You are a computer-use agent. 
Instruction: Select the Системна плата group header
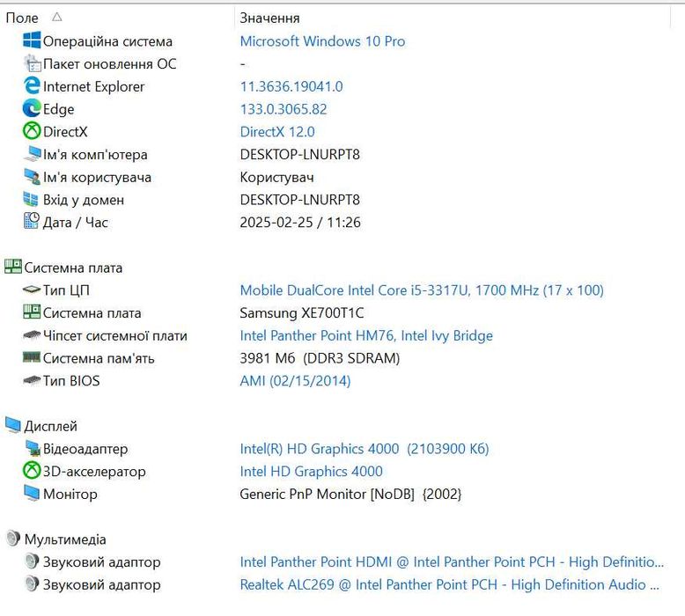73,268
